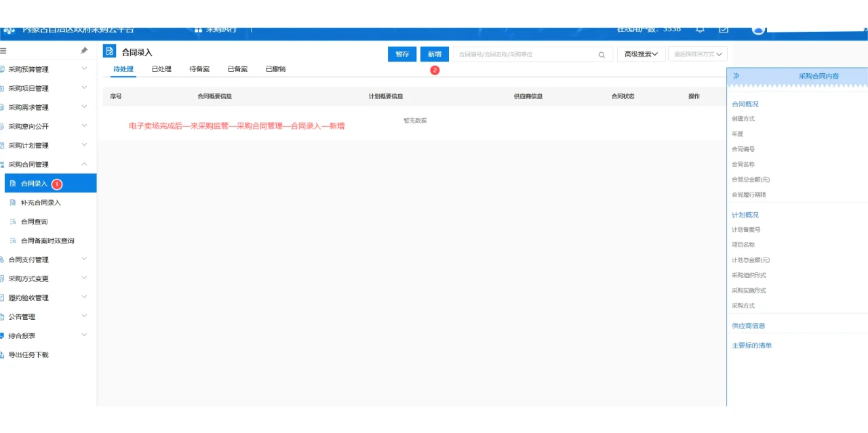Open 合同备案时效查询 in the sidebar
This screenshot has width=868, height=433.
tap(48, 241)
